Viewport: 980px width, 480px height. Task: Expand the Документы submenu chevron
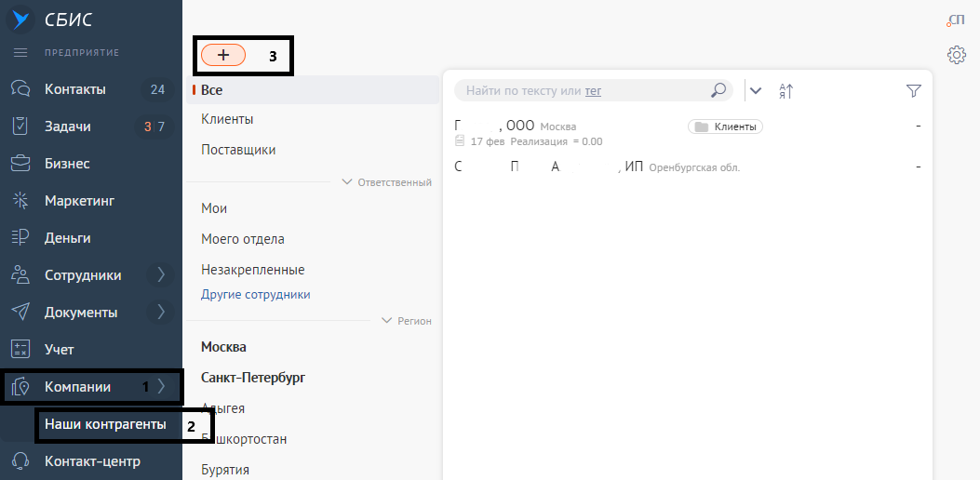click(161, 312)
